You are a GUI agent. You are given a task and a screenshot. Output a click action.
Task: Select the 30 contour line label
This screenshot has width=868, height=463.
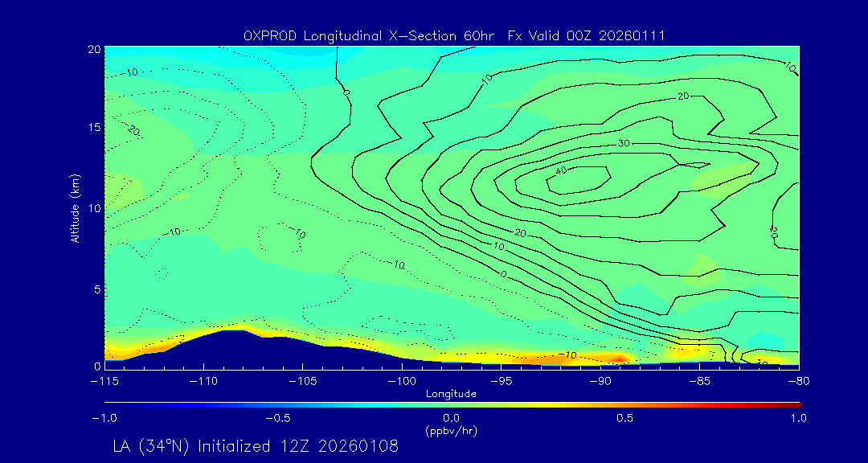(x=623, y=143)
